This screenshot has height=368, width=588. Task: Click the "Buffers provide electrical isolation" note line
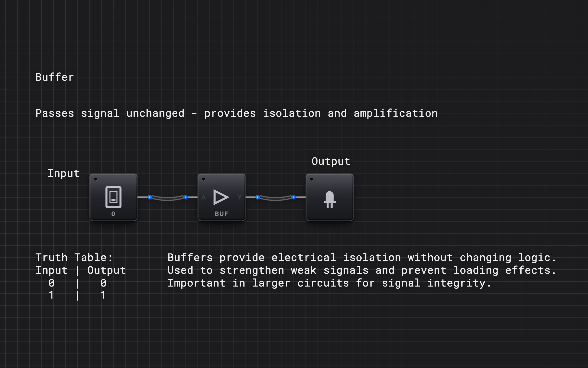point(362,257)
